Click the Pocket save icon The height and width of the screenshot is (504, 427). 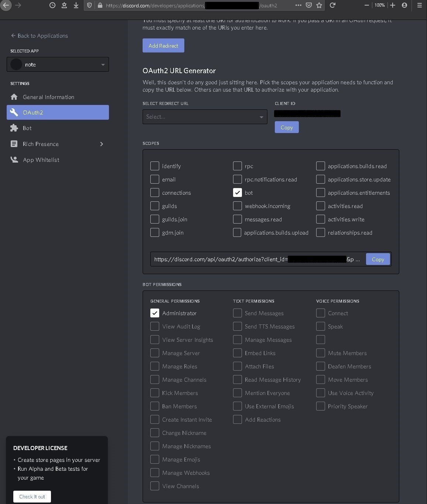coord(309,5)
